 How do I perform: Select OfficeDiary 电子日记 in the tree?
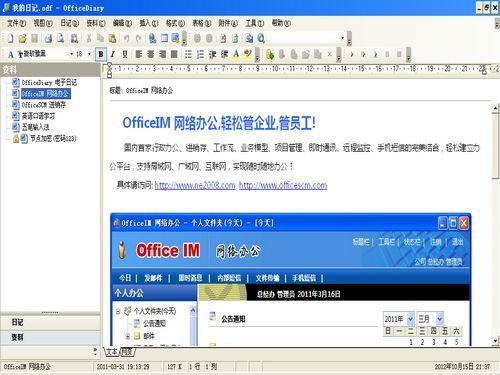pyautogui.click(x=49, y=82)
